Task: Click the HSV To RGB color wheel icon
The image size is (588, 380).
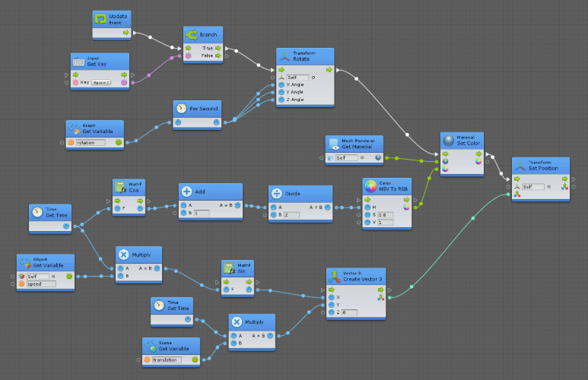Action: coord(370,186)
